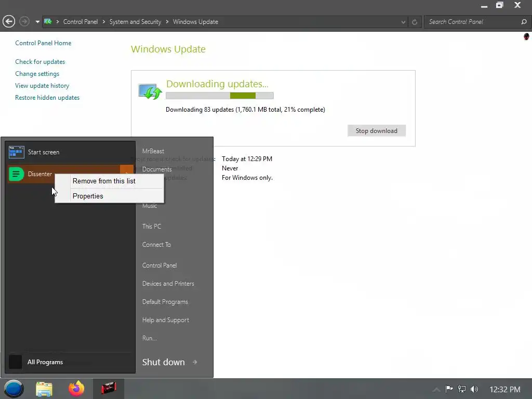Open the MrBeast user folder
Viewport: 532px width, 399px height.
tap(153, 151)
